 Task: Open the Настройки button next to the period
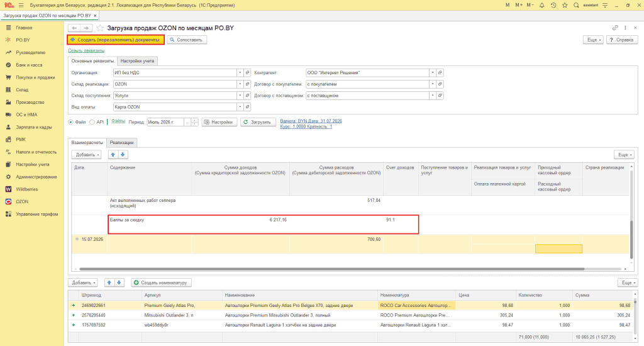pyautogui.click(x=219, y=122)
